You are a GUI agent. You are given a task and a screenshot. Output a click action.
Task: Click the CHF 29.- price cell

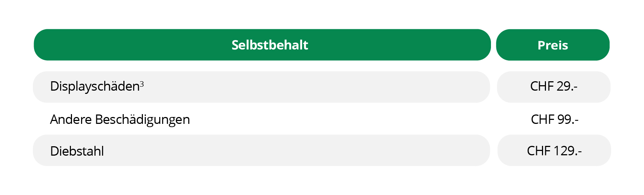[x=554, y=87]
